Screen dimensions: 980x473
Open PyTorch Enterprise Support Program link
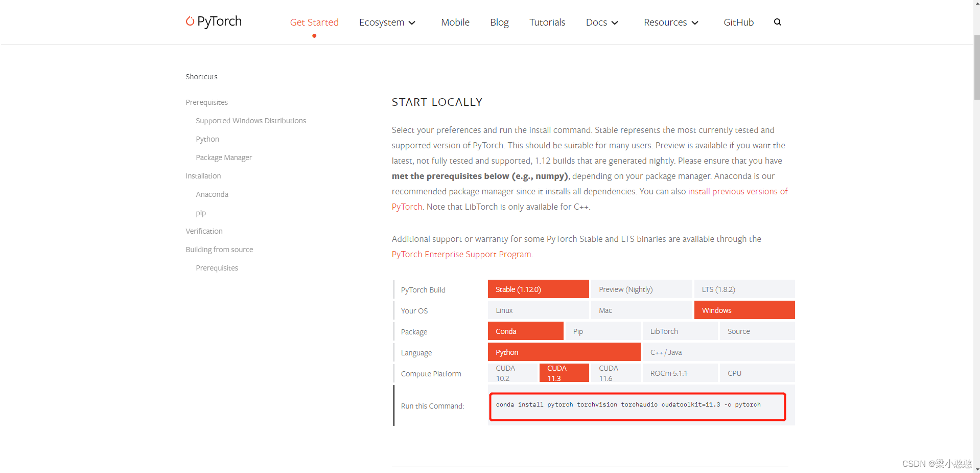[461, 254]
